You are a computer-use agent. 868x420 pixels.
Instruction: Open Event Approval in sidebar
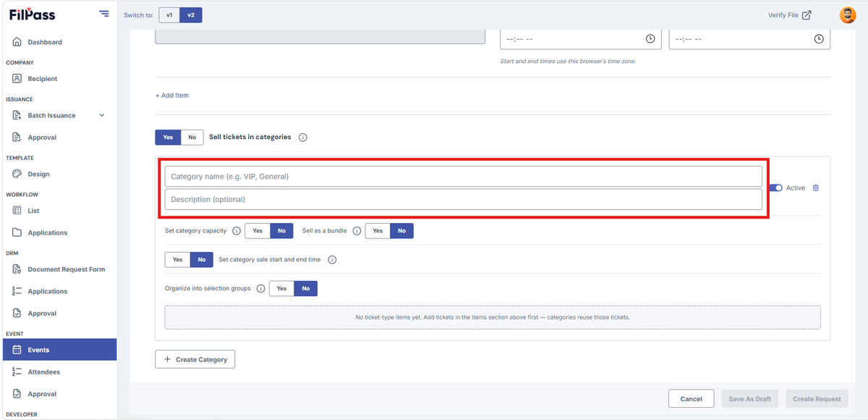coord(59,394)
